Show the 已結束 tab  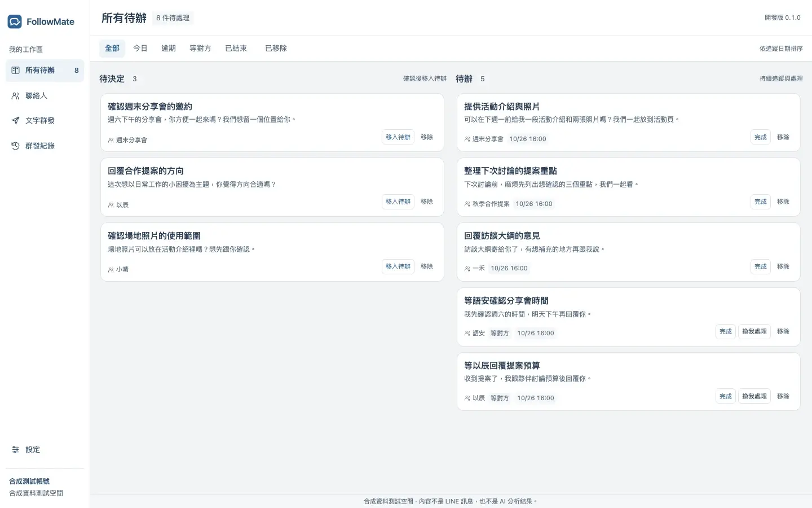tap(236, 49)
